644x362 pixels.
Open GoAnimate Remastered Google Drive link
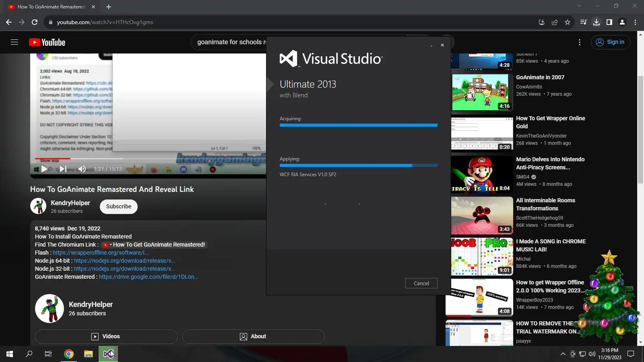pyautogui.click(x=149, y=277)
